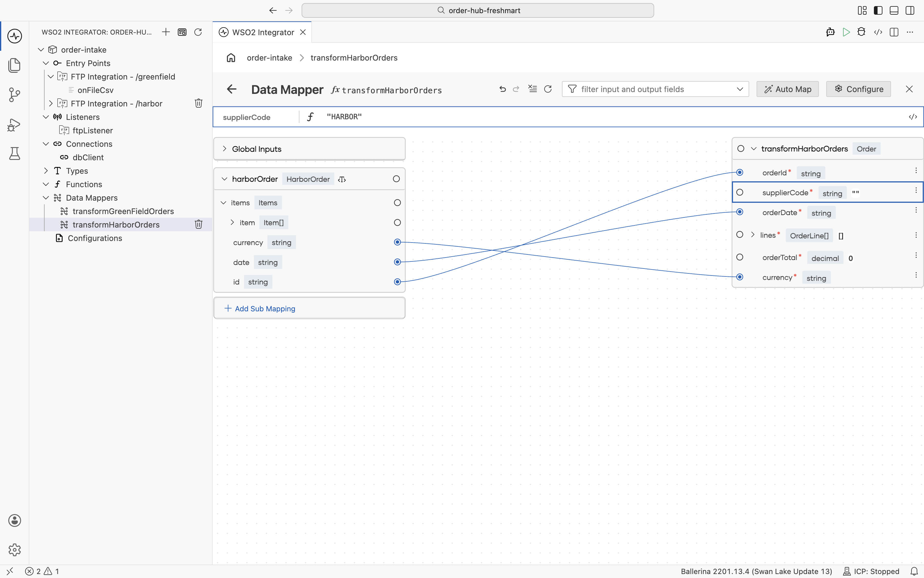
Task: Click the Configure button
Action: 859,89
